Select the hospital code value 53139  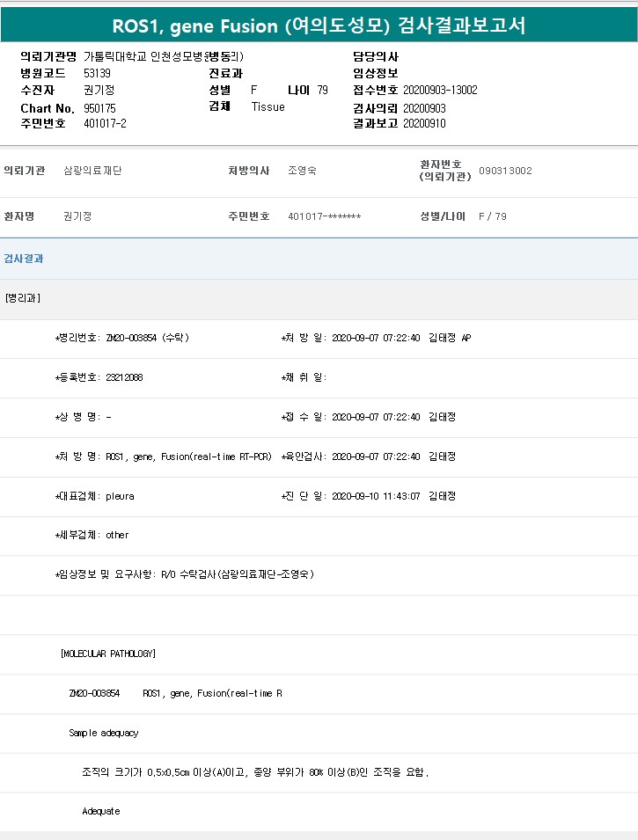tap(97, 73)
